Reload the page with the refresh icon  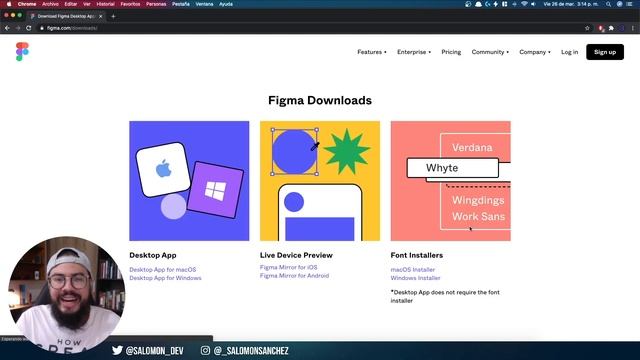pos(29,28)
